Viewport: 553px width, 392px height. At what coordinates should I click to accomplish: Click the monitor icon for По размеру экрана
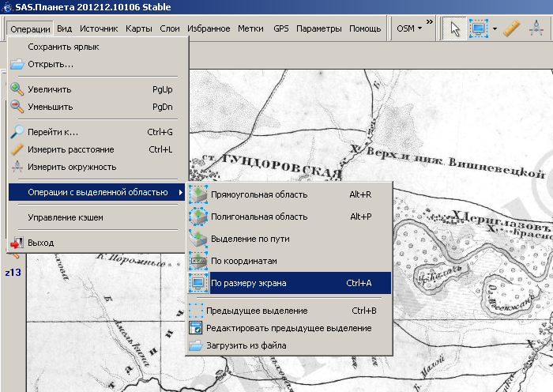pos(197,283)
